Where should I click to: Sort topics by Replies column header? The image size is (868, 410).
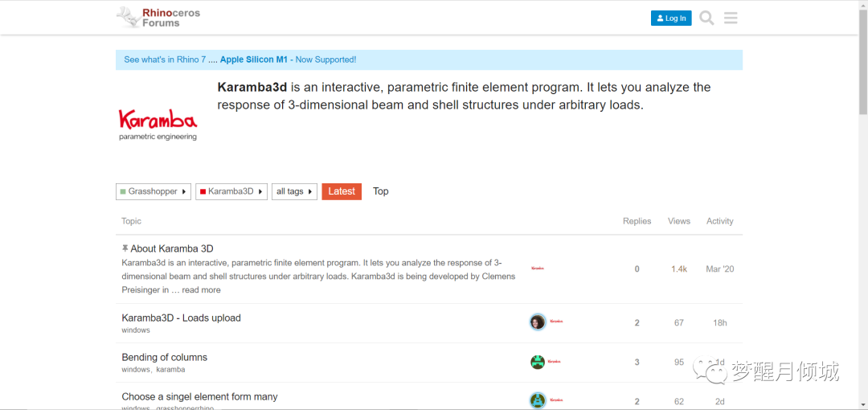[x=637, y=221]
